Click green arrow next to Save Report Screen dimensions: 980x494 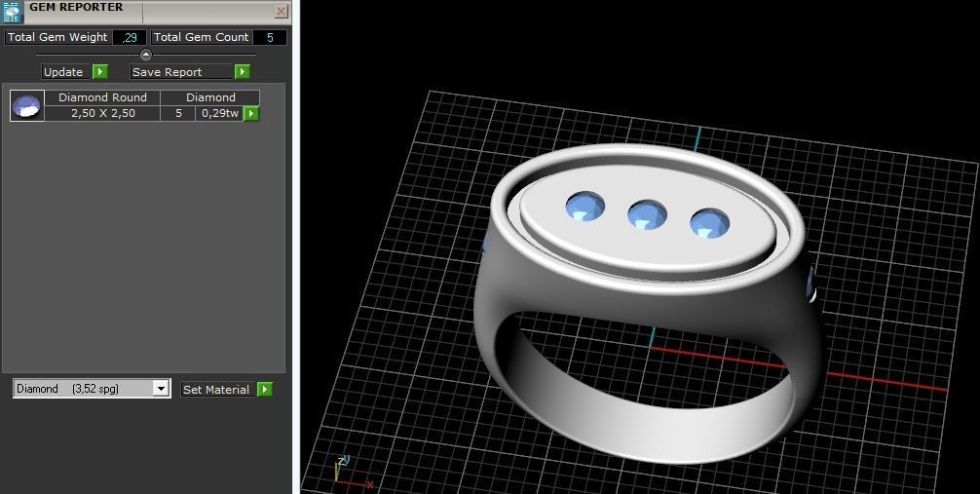pyautogui.click(x=243, y=72)
